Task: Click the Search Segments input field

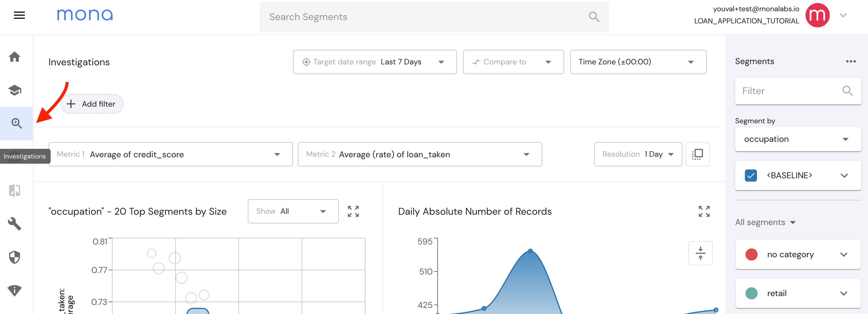Action: 434,17
